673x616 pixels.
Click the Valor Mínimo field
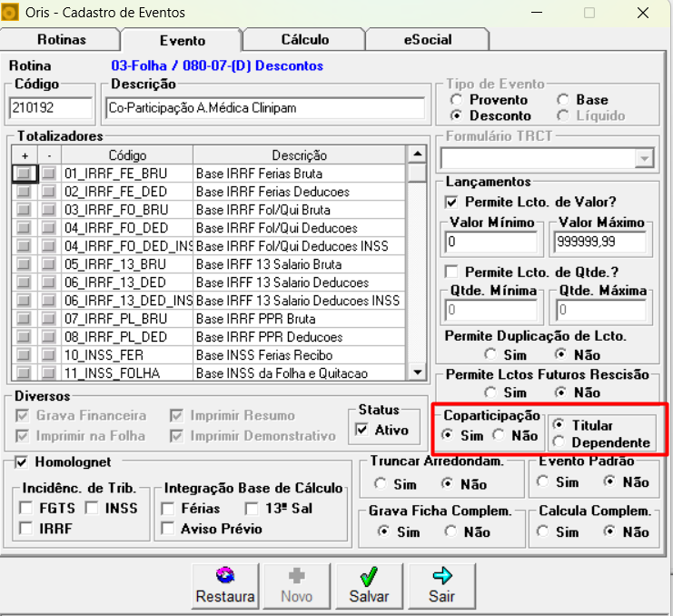491,242
